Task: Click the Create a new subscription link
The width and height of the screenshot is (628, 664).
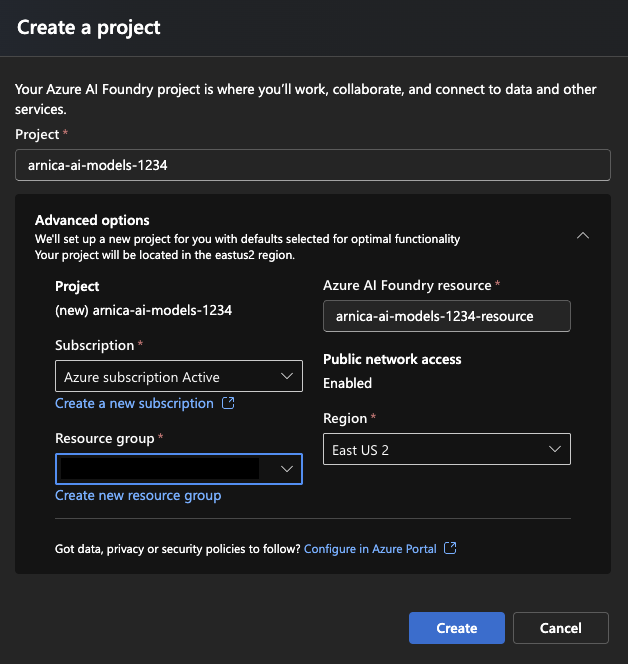Action: tap(134, 403)
